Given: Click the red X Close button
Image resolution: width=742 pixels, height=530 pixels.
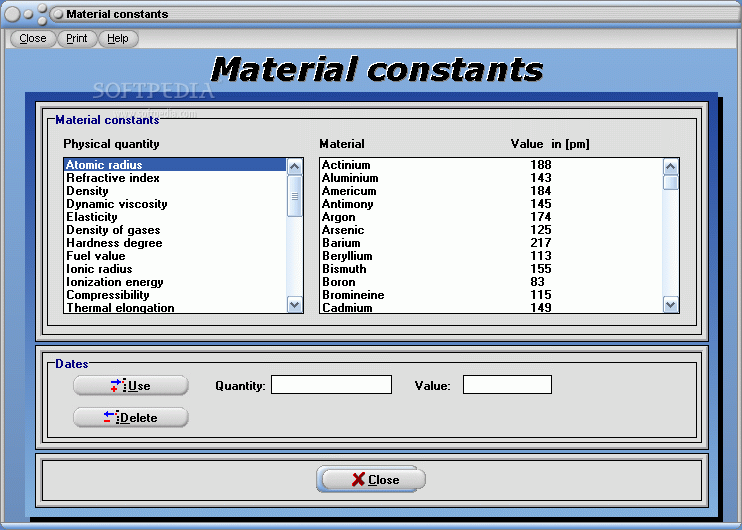Looking at the screenshot, I should click(x=371, y=479).
